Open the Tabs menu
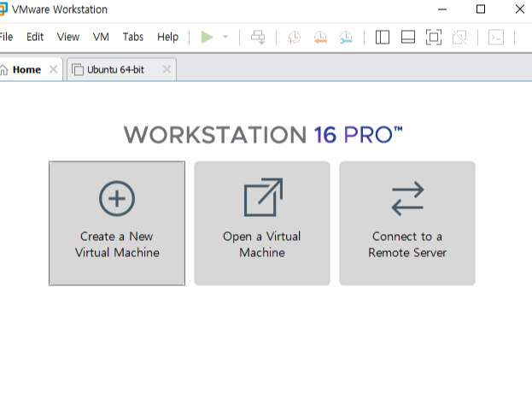The width and height of the screenshot is (532, 398). pyautogui.click(x=133, y=37)
